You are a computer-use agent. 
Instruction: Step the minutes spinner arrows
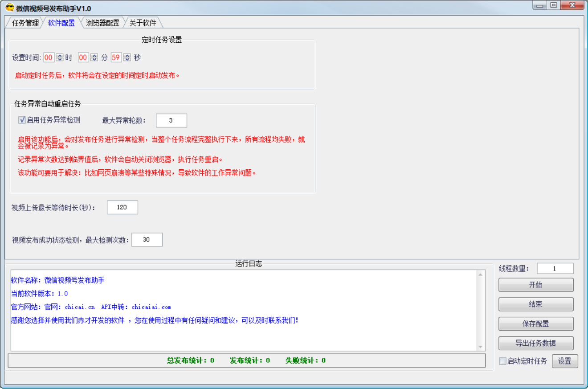pos(94,57)
